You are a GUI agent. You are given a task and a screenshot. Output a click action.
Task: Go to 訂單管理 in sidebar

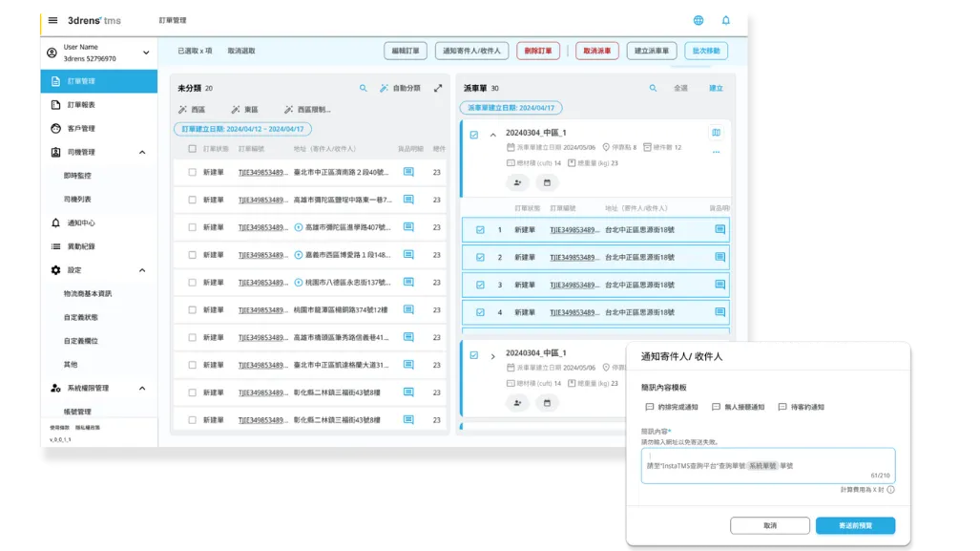pos(98,81)
